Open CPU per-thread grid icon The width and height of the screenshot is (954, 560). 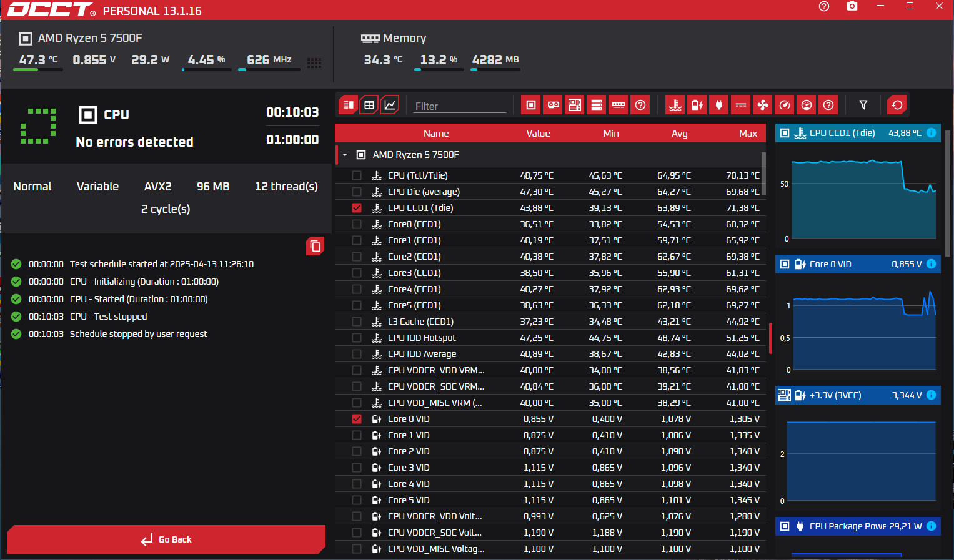tap(314, 62)
